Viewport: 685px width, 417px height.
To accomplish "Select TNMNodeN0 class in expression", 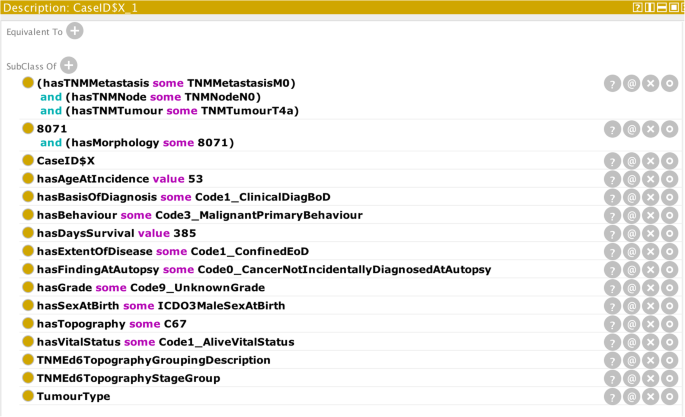I will pos(221,97).
